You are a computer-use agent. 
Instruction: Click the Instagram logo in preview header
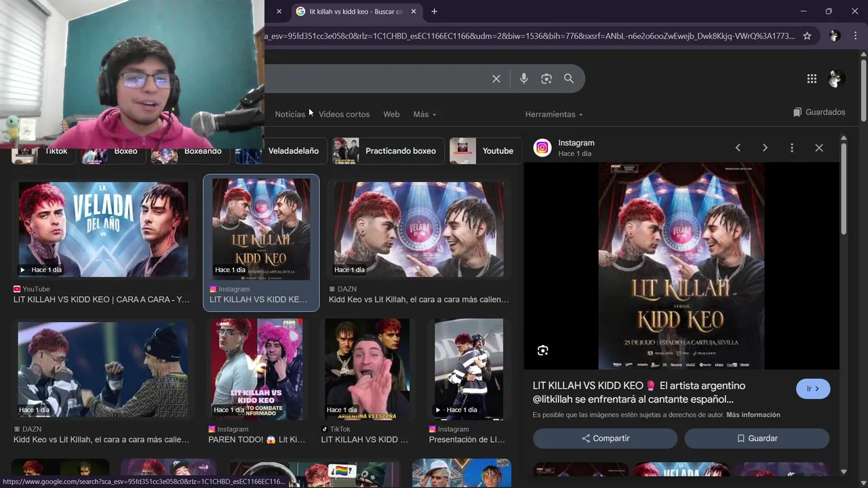pyautogui.click(x=542, y=148)
